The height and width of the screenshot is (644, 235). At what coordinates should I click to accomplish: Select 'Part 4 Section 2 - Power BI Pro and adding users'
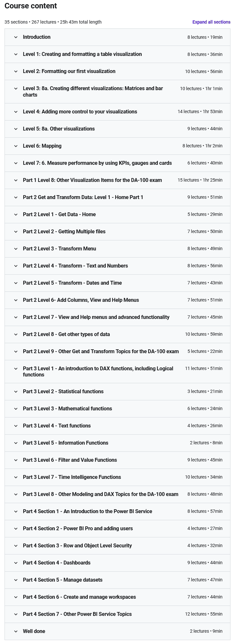[78, 528]
